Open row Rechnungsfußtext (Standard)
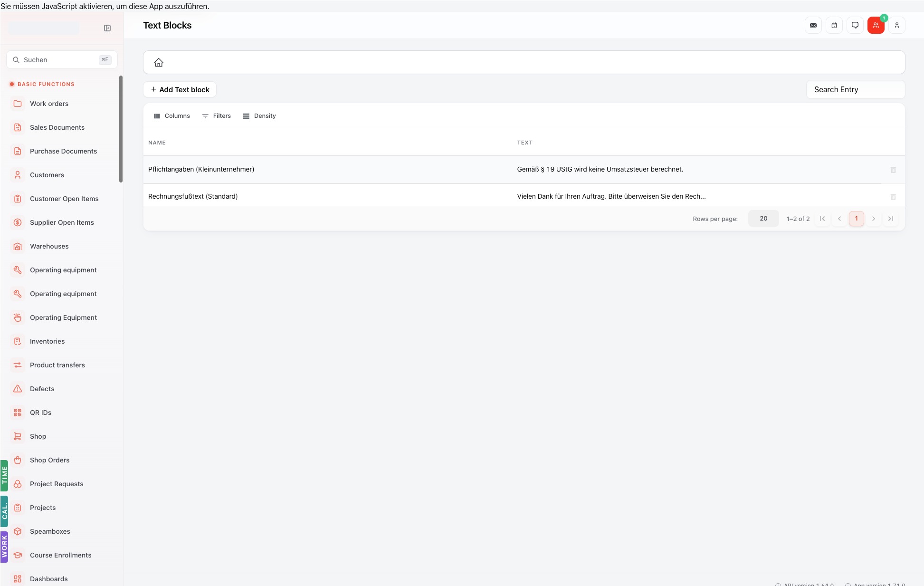 [524, 196]
